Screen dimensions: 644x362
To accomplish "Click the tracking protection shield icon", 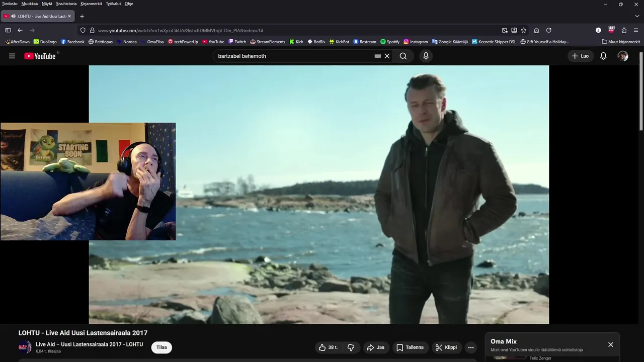I will (x=83, y=30).
